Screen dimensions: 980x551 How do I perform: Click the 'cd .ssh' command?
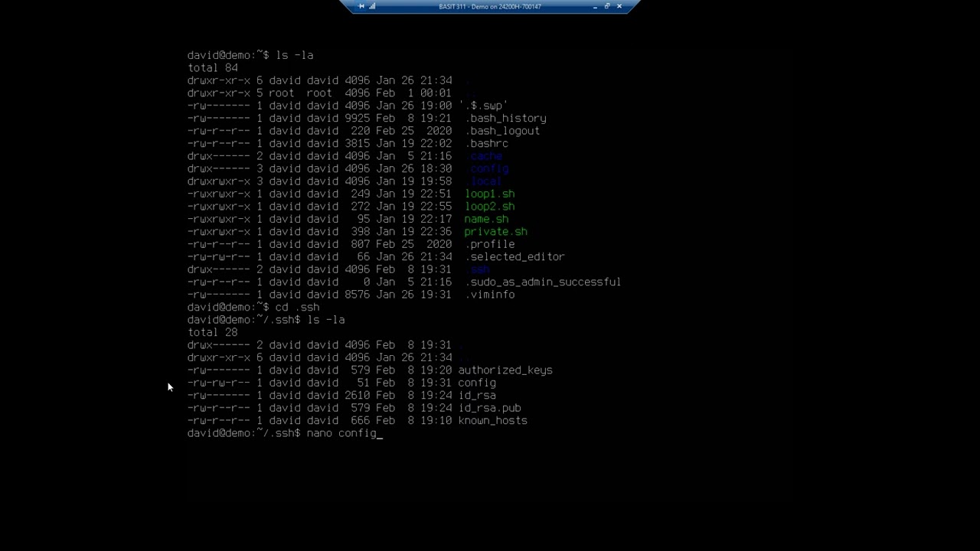coord(297,307)
